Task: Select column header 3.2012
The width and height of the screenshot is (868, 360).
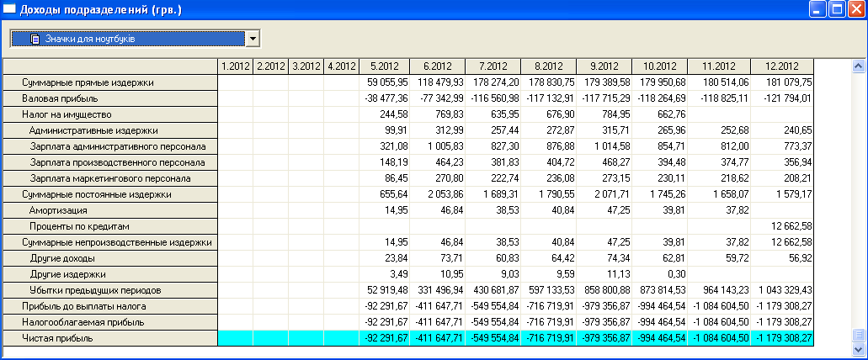Action: 306,66
